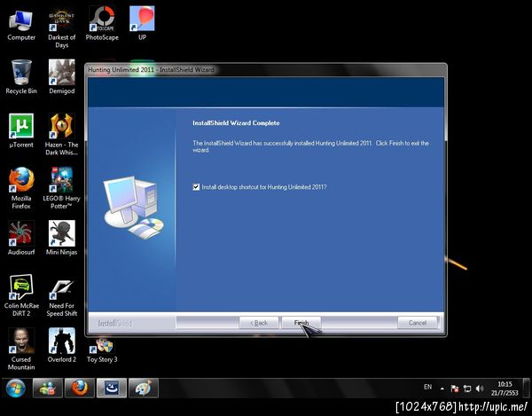Click the Hunting Unlimited 2011 InstallShield title bar
The image size is (532, 416).
coord(266,70)
